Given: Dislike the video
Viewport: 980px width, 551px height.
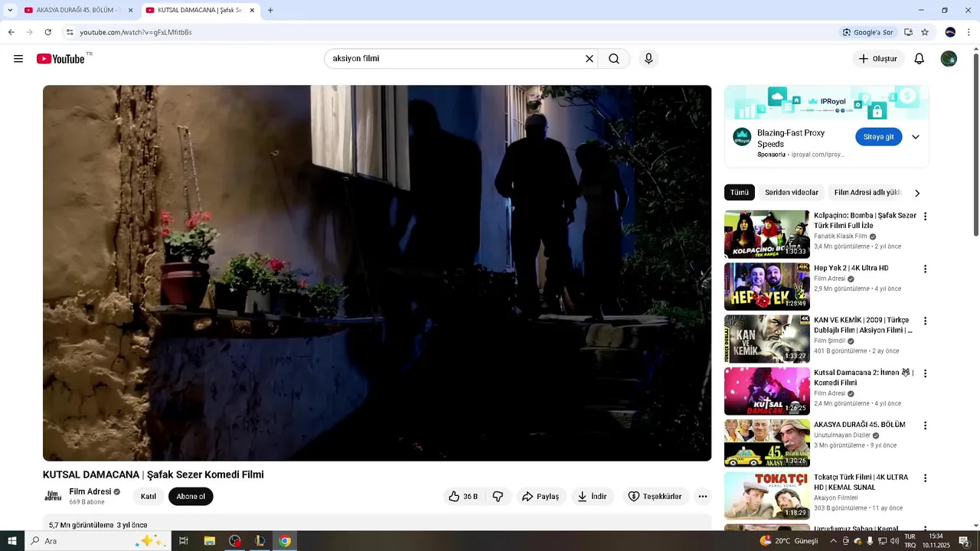Looking at the screenshot, I should pos(498,497).
